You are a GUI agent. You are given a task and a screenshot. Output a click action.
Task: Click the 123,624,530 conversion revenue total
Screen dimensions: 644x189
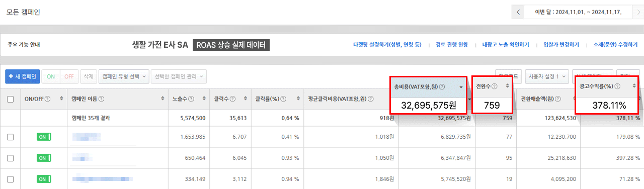560,118
